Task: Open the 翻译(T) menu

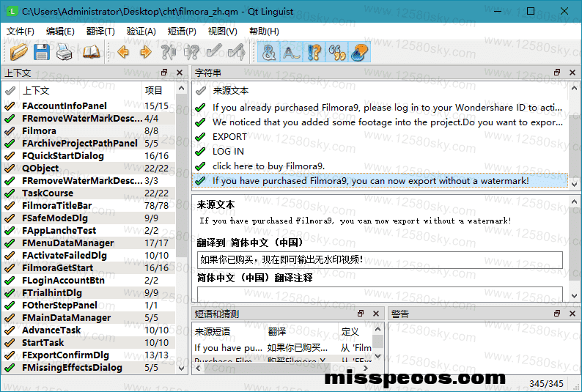Action: pos(100,32)
